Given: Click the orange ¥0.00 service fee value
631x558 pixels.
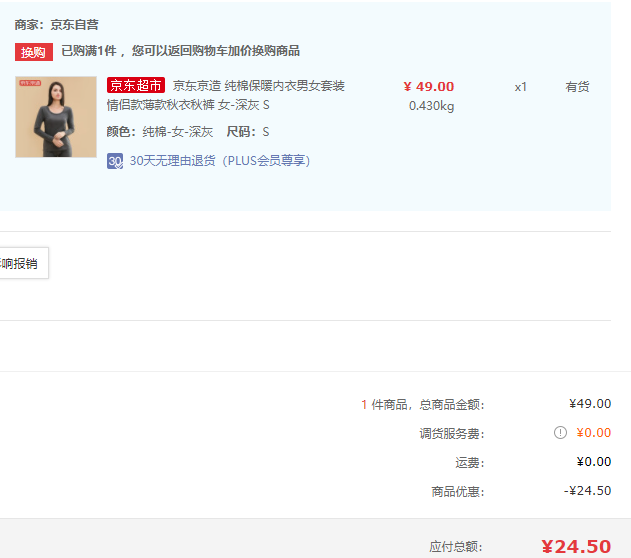Looking at the screenshot, I should 594,433.
